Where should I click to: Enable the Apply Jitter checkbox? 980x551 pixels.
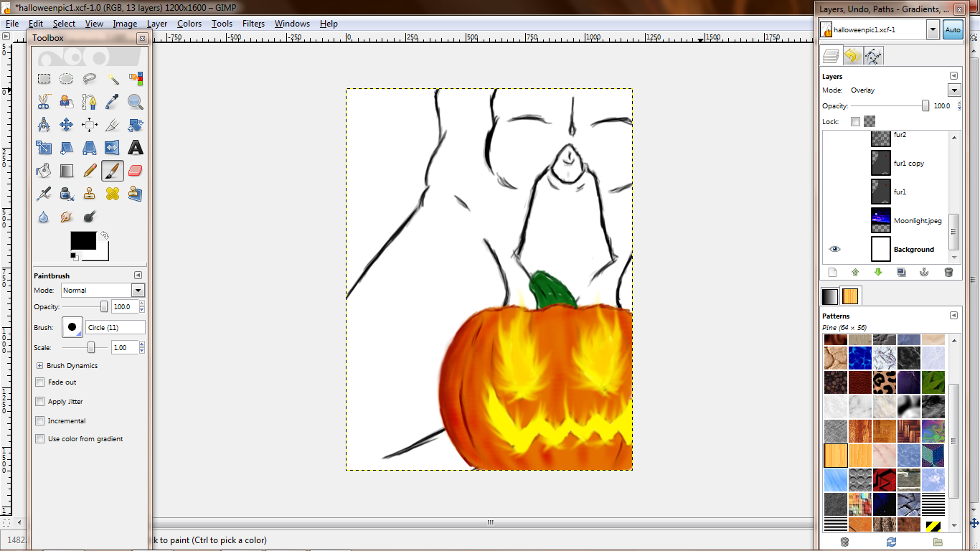40,402
